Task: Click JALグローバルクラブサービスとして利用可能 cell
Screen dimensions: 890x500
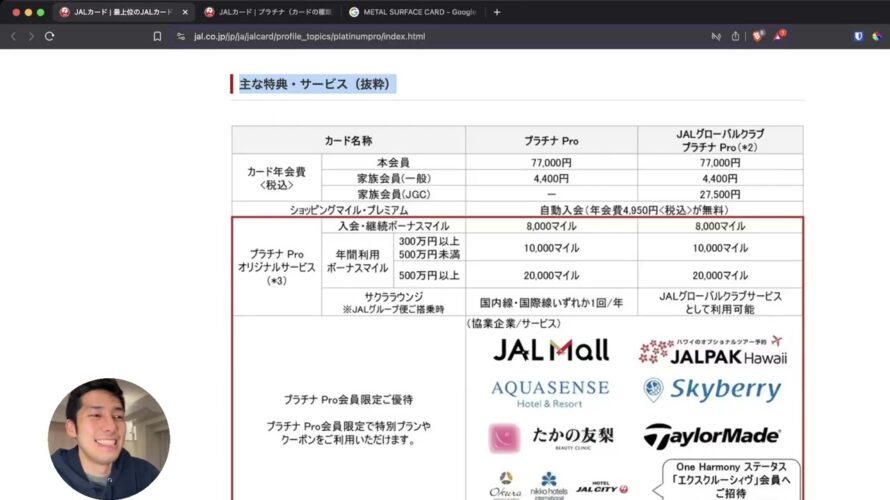Action: [720, 302]
